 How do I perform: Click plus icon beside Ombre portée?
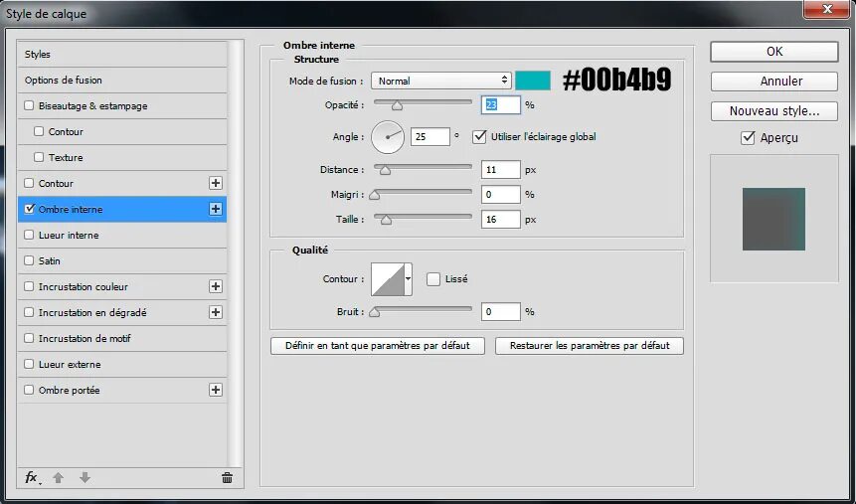tap(216, 390)
